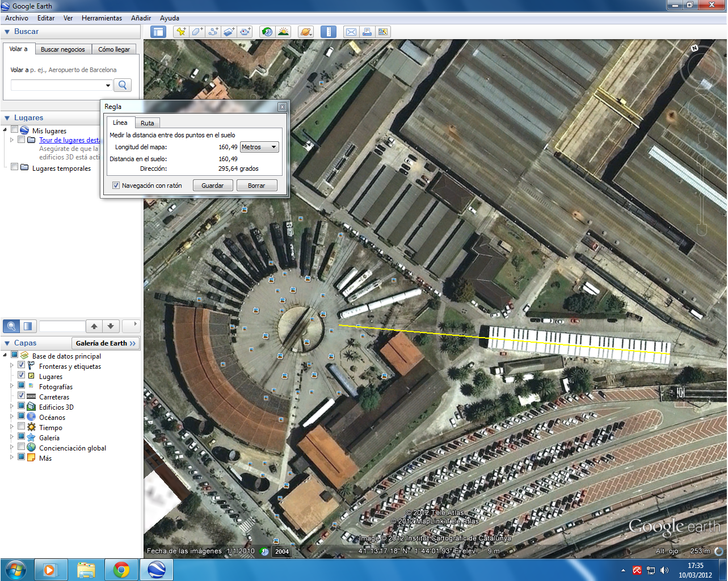Select the add polygon tool
Image resolution: width=728 pixels, height=581 pixels.
pyautogui.click(x=197, y=32)
